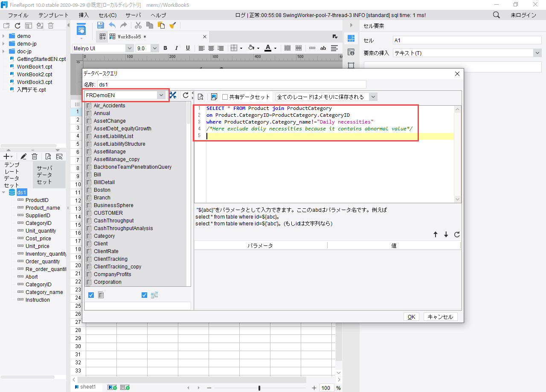This screenshot has width=546, height=392.
Task: Click the refresh icon beside the FRDemoEN database
Action: click(x=186, y=95)
